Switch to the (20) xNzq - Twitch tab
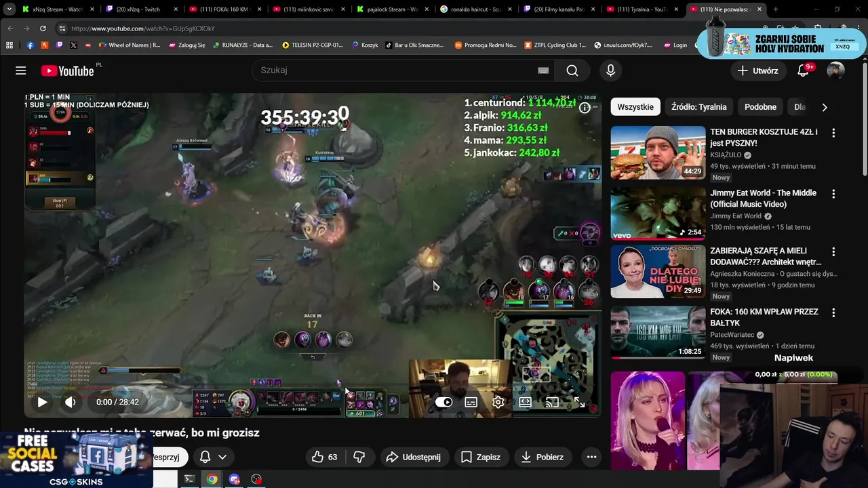868x488 pixels. point(142,9)
